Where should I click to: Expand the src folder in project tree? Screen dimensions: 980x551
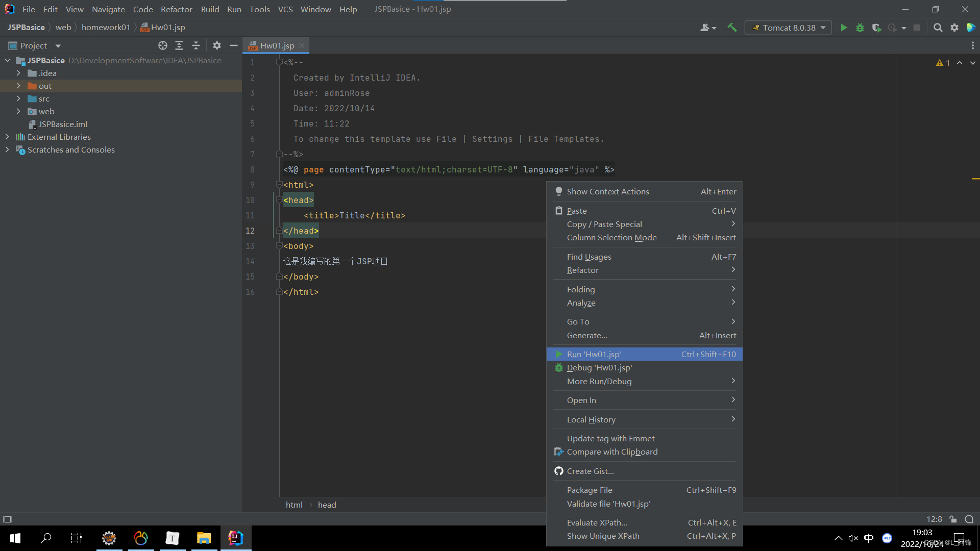(x=18, y=98)
